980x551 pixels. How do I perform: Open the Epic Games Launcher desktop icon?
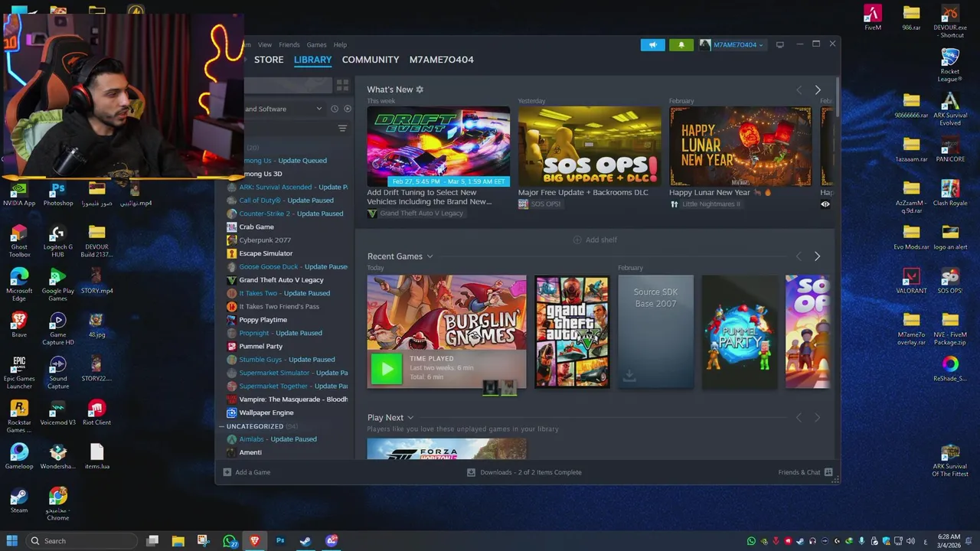(x=19, y=373)
